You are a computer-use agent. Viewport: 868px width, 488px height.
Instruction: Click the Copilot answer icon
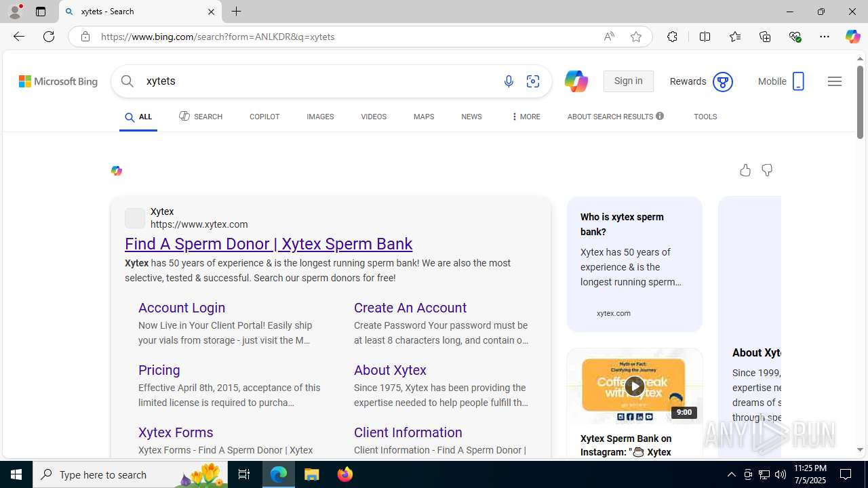coord(117,171)
